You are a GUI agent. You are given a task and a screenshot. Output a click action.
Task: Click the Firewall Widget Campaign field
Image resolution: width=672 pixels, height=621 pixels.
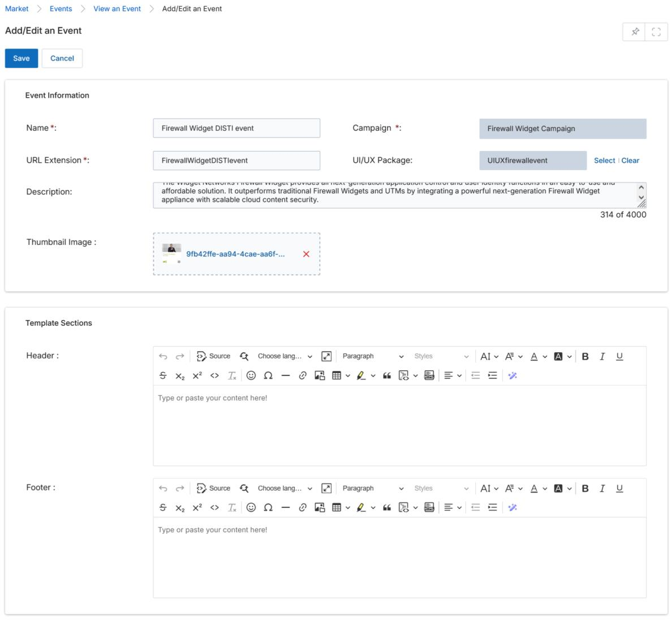(563, 128)
